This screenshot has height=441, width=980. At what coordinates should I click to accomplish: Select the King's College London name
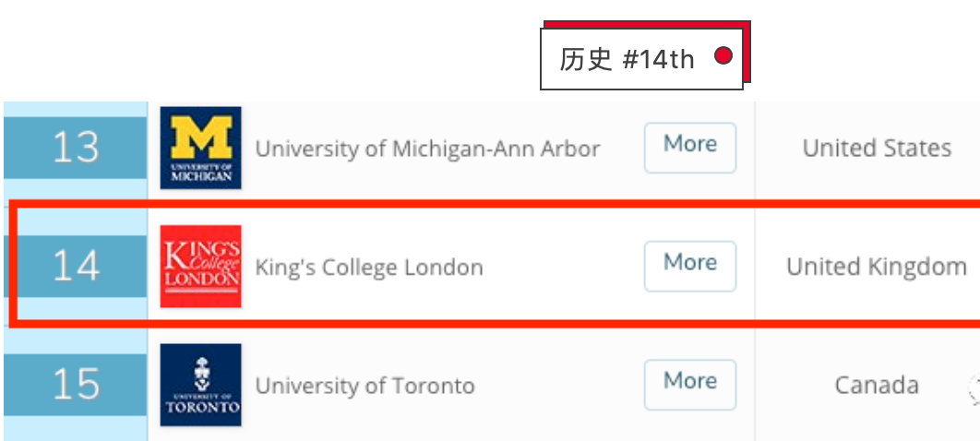point(368,268)
